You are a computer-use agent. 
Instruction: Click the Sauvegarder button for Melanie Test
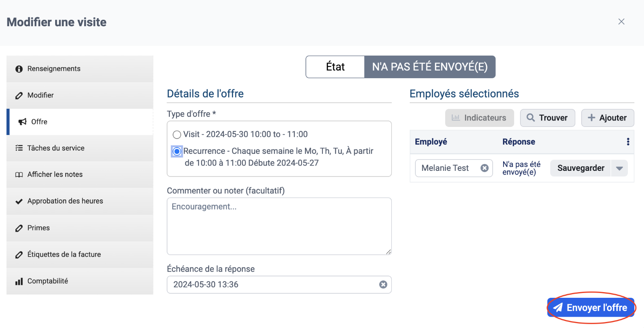point(580,168)
